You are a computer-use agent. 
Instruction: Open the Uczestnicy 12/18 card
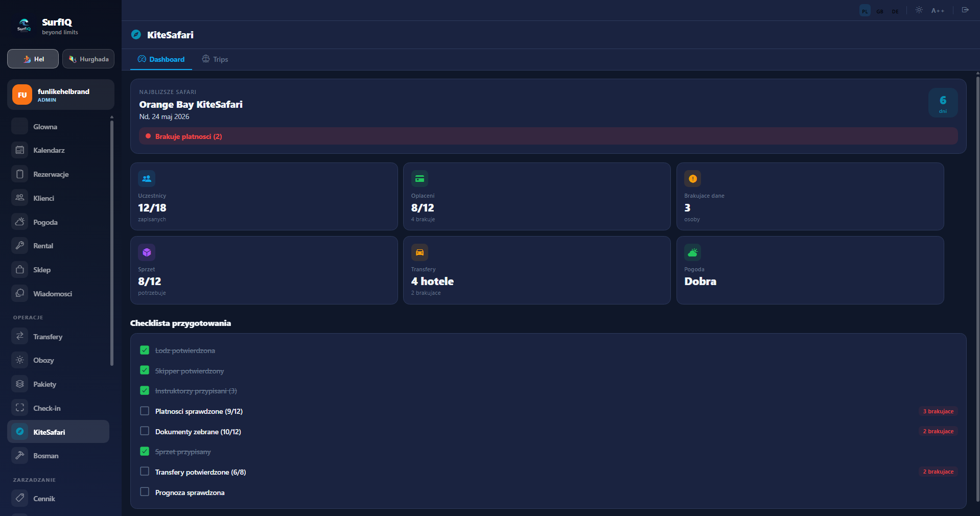click(264, 197)
